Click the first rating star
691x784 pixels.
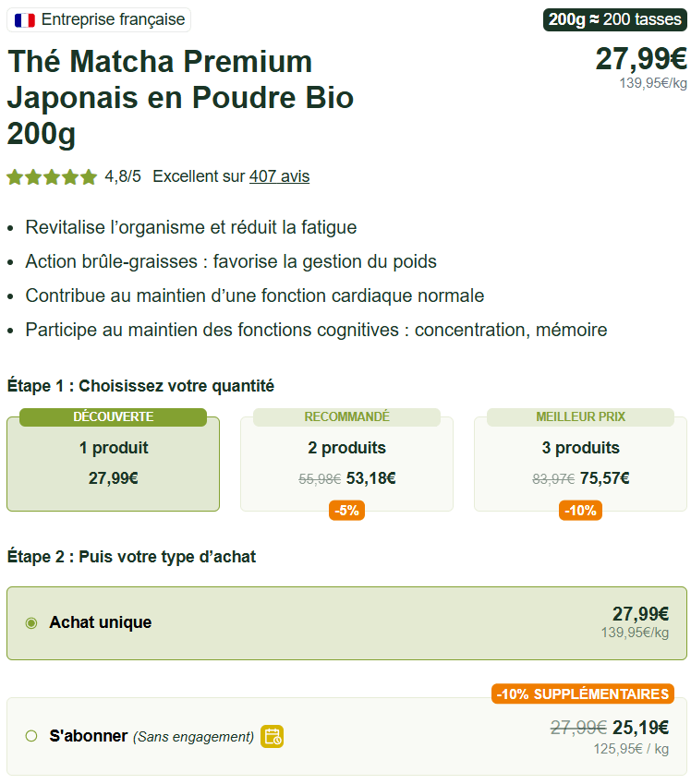(x=15, y=176)
